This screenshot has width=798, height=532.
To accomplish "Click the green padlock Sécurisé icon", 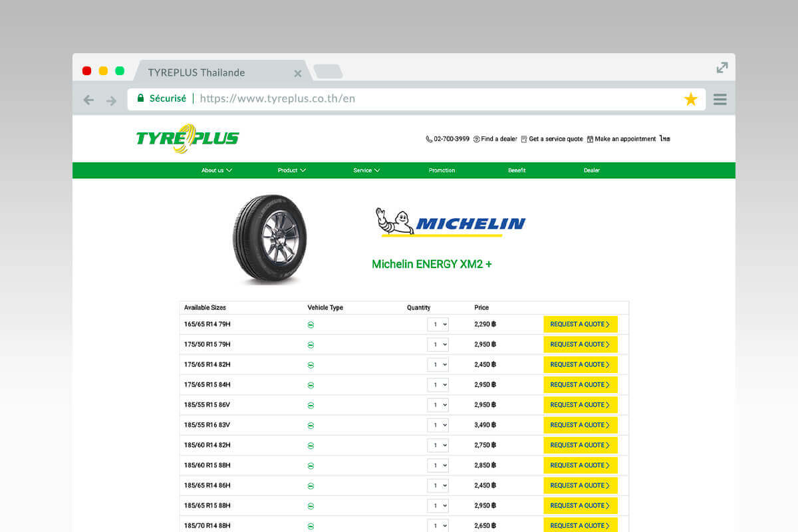I will click(140, 98).
